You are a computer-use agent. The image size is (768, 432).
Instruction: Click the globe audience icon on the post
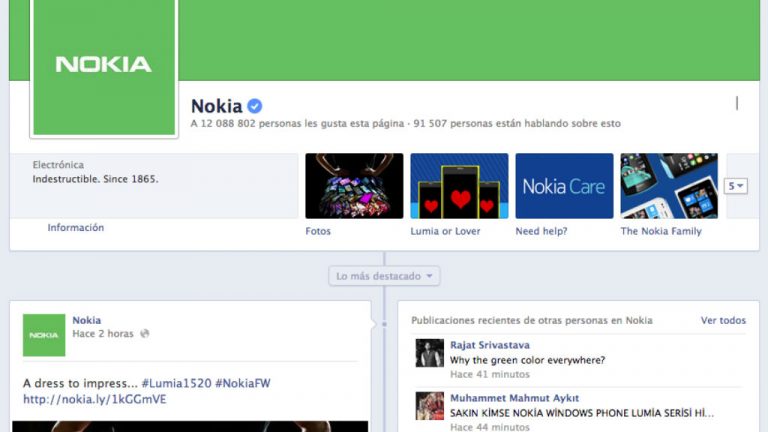[x=144, y=334]
